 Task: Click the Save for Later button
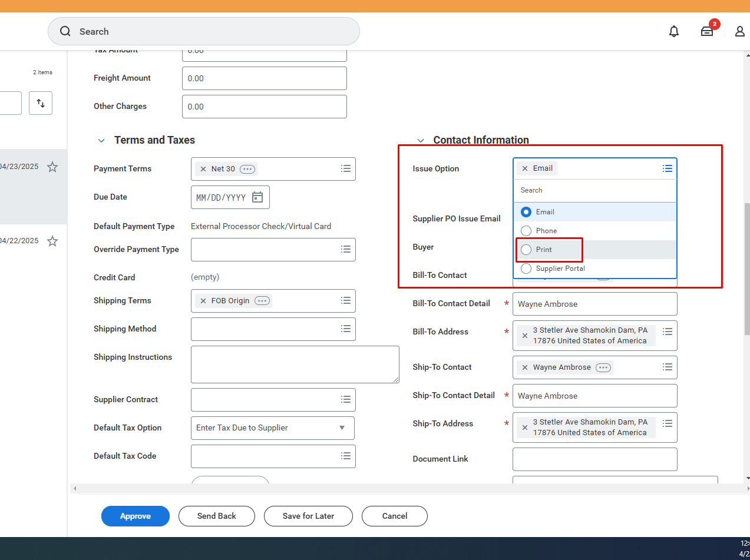pyautogui.click(x=308, y=516)
